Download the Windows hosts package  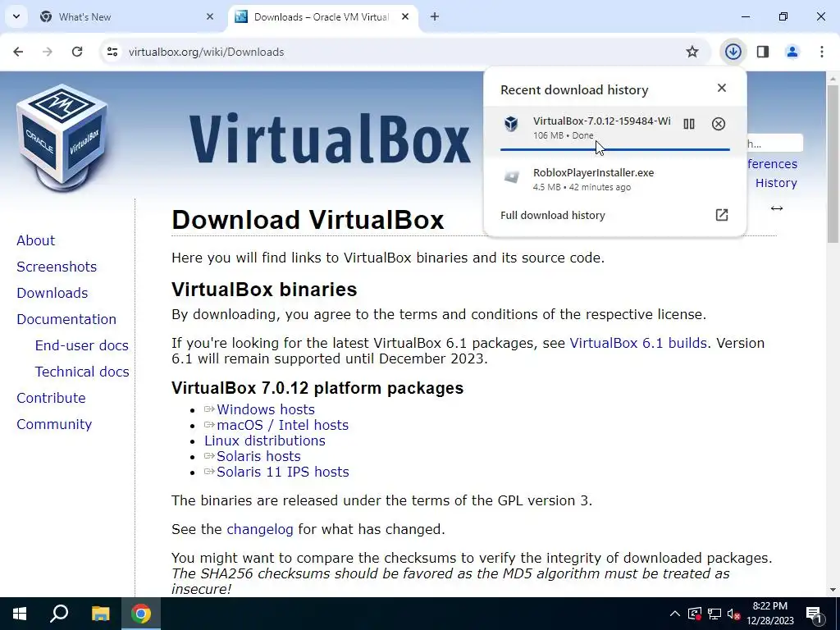(266, 409)
